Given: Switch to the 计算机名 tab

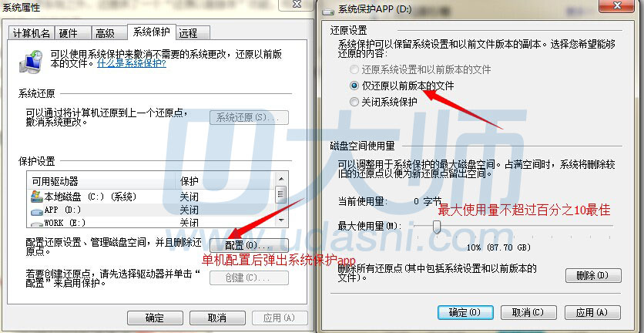Looking at the screenshot, I should (x=32, y=33).
